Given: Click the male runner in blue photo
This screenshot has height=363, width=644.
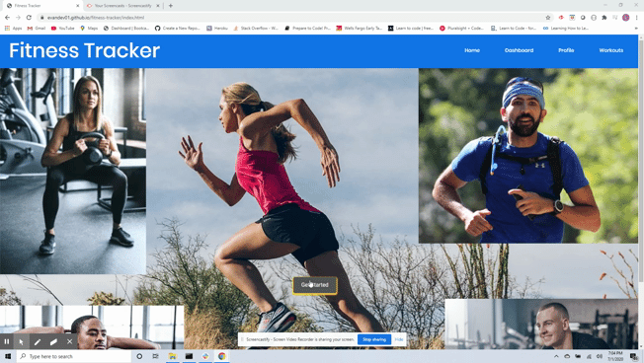Looking at the screenshot, I should [528, 156].
